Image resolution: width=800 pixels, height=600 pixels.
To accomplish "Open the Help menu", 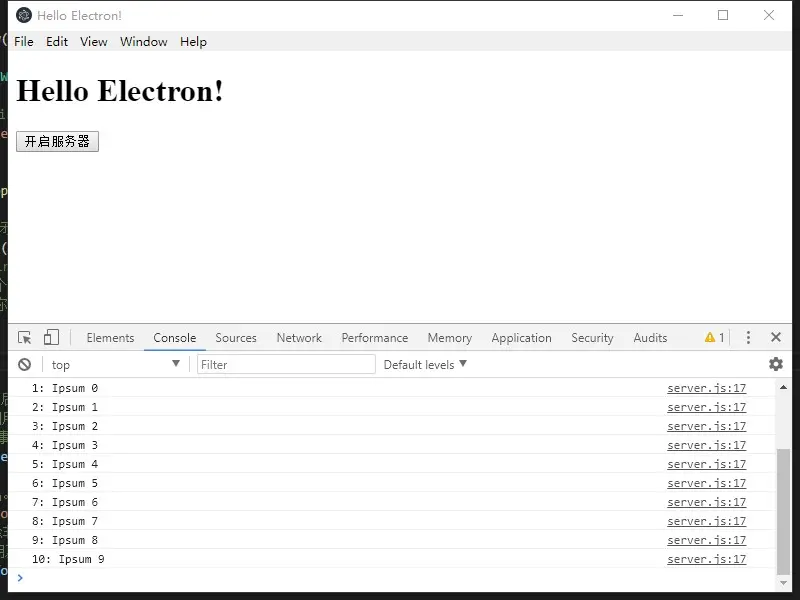I will (x=193, y=41).
